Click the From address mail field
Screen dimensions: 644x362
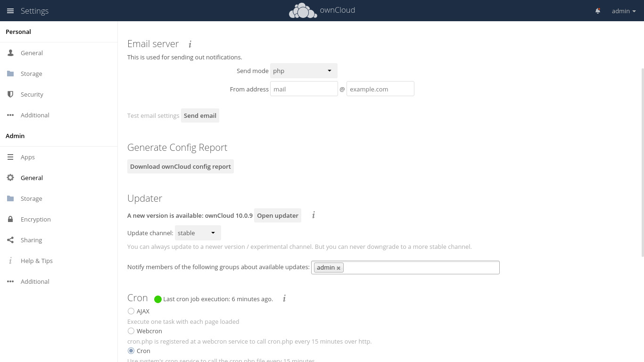pyautogui.click(x=304, y=89)
